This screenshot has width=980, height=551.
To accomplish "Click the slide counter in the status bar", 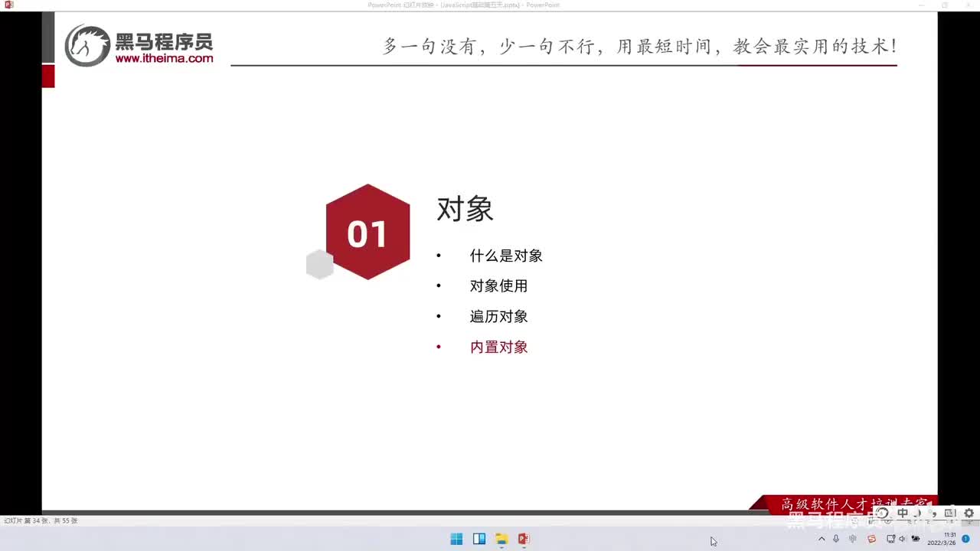I will 41,520.
